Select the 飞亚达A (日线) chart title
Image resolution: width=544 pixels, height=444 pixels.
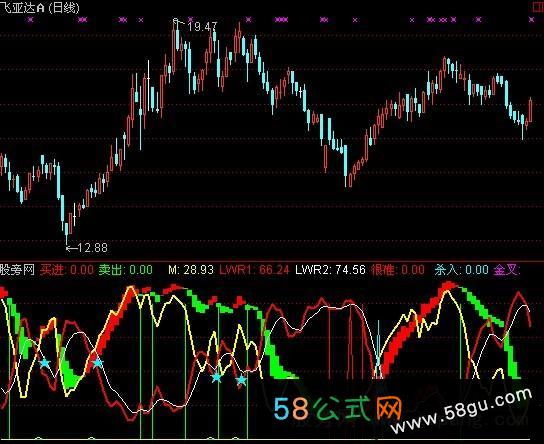click(x=40, y=7)
